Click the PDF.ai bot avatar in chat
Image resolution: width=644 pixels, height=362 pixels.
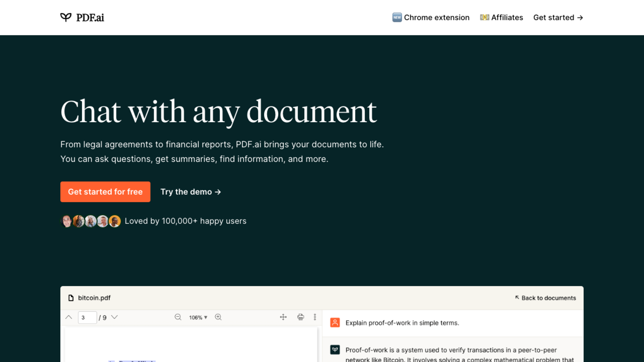(x=335, y=349)
